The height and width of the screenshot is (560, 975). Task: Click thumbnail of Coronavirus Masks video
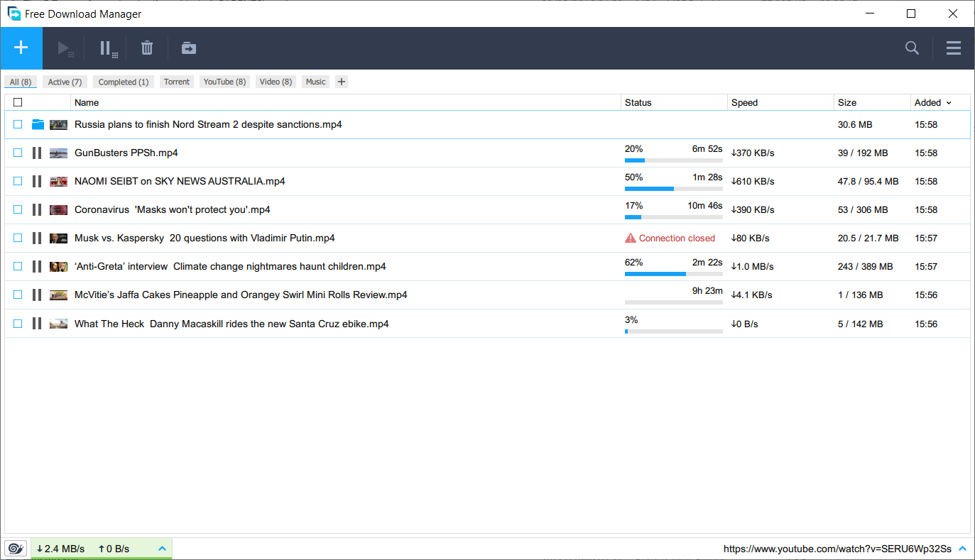point(58,209)
